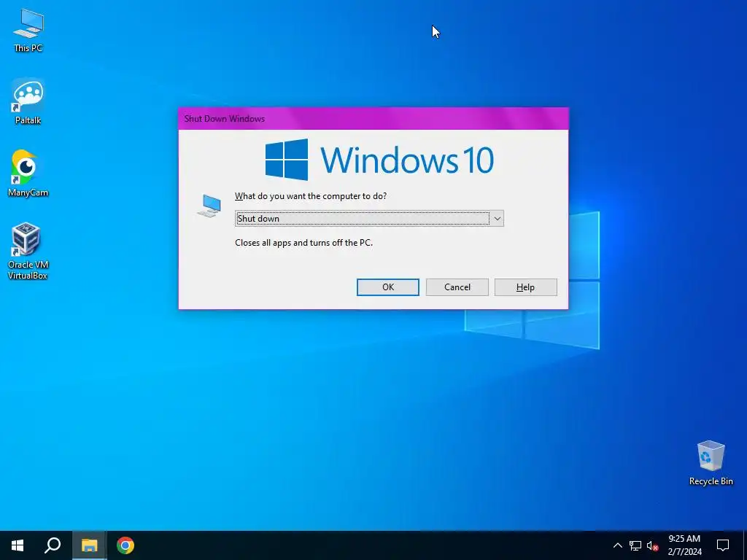Select the Oracle VM VirtualBox shortcut
747x560 pixels.
[28, 252]
